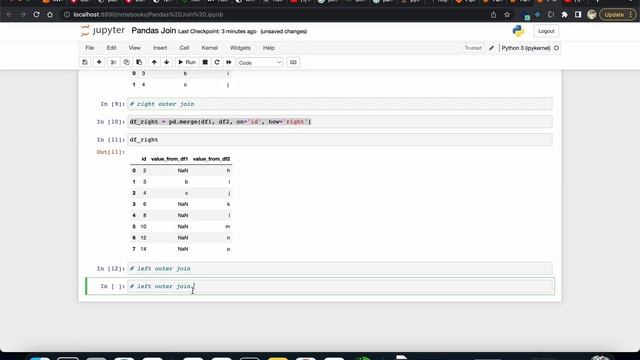Reload the page with the browser refresh icon
Viewport: 640px width, 360px height.
pos(36,14)
